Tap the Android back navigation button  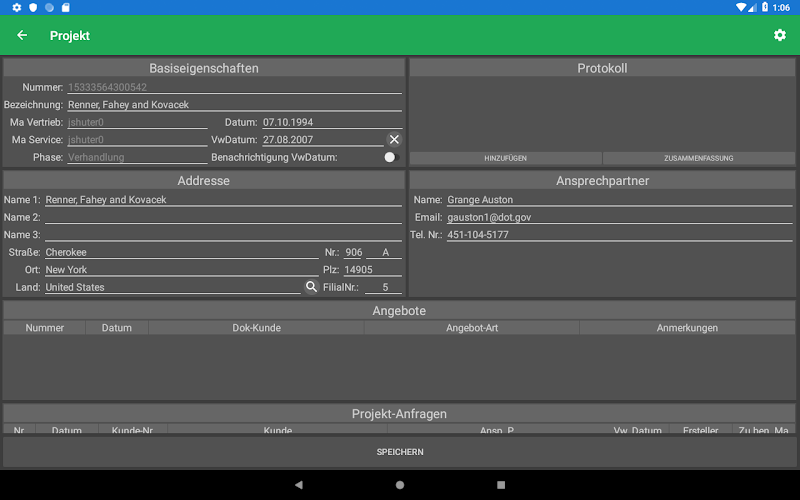point(298,485)
